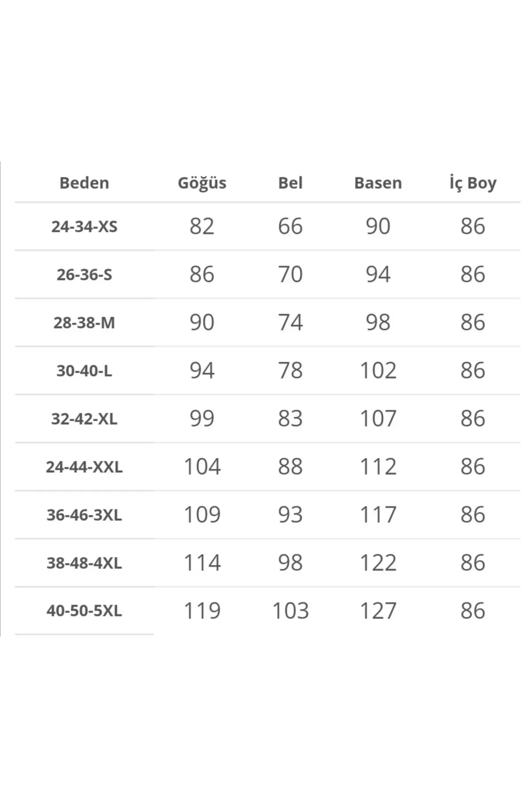Select the 26-36-S size row label
Screen dimensions: 532x798
pyautogui.click(x=84, y=274)
